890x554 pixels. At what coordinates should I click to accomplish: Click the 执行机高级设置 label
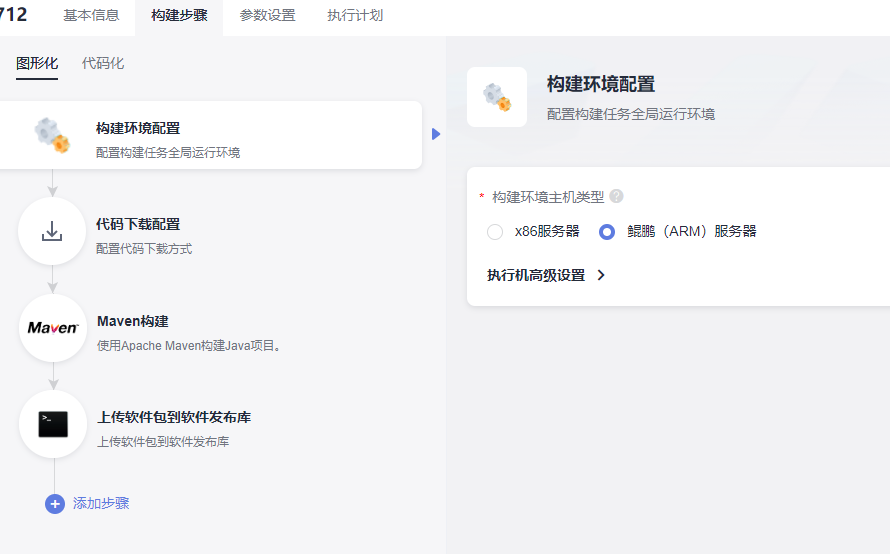tap(536, 275)
